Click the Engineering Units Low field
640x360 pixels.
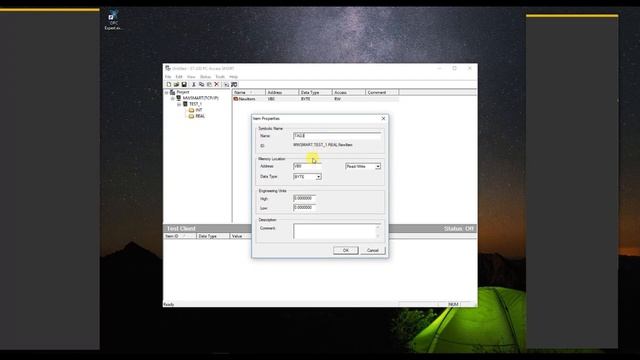[304, 208]
